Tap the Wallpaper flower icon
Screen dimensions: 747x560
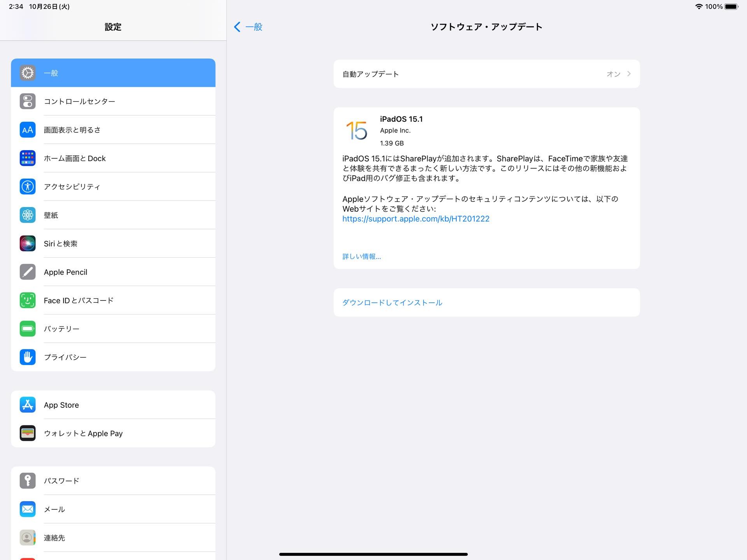[28, 215]
